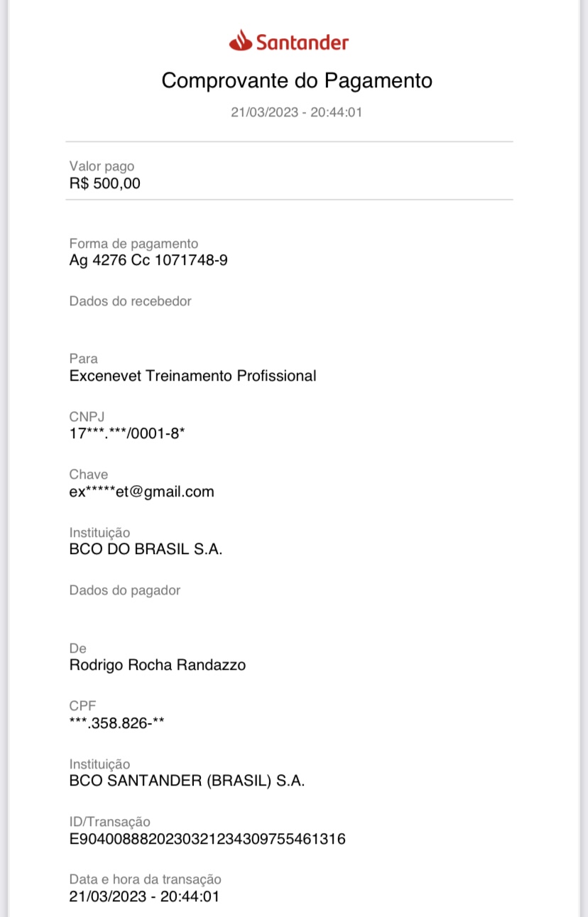The width and height of the screenshot is (588, 917).
Task: Click the Forma de pagamento label
Action: (134, 244)
